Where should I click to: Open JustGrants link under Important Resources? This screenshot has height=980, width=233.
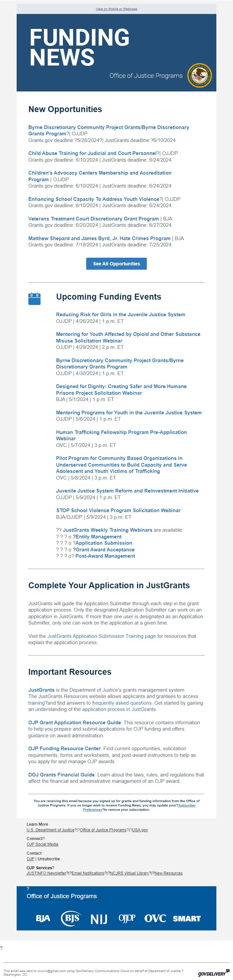(x=41, y=690)
